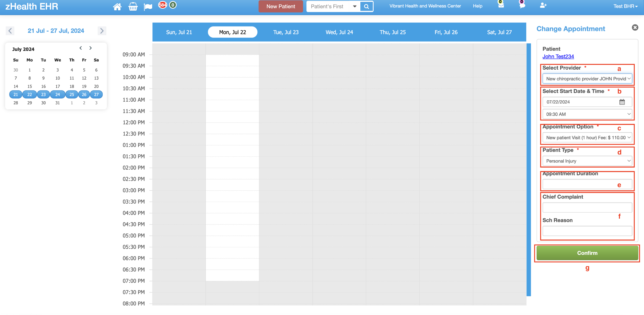Select July 4 in mini calendar
644x315 pixels.
72,70
